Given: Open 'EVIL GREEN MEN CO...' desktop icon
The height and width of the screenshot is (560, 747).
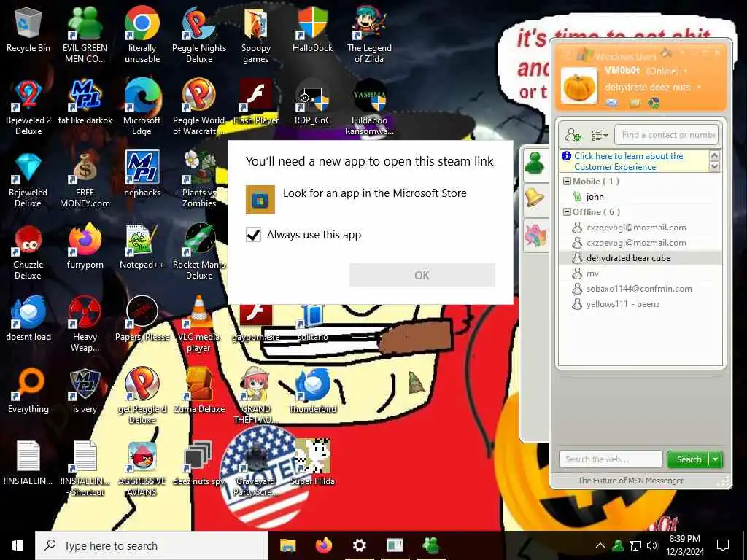Looking at the screenshot, I should [85, 35].
